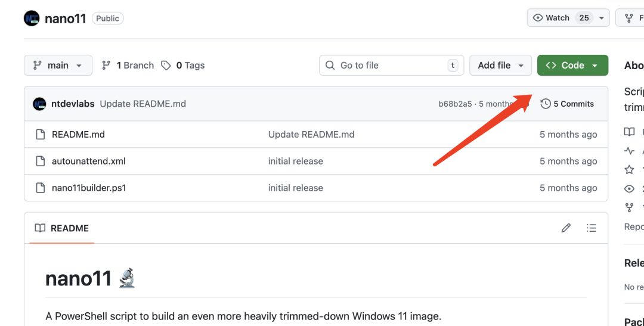Open the nano11builder.ps1 file
The height and width of the screenshot is (326, 644).
pyautogui.click(x=89, y=188)
